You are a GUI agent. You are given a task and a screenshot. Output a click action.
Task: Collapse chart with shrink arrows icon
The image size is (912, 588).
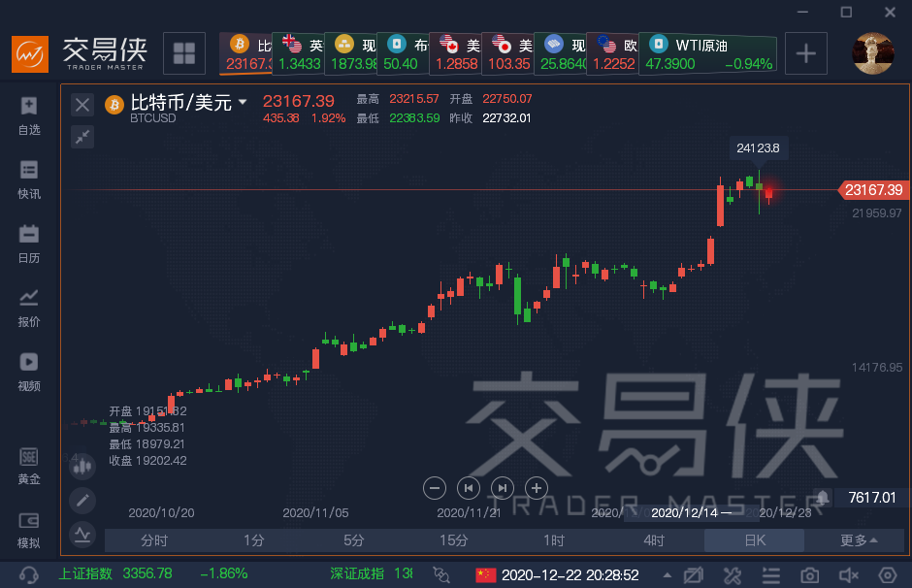[x=82, y=137]
